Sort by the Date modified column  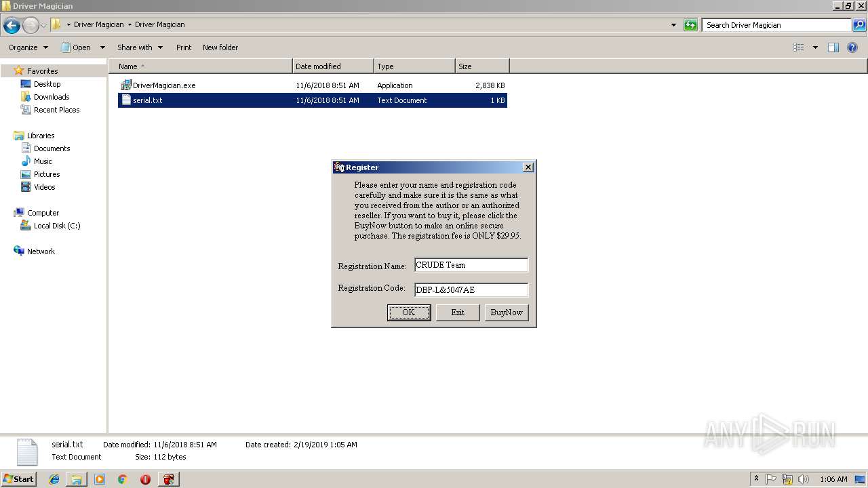(333, 66)
